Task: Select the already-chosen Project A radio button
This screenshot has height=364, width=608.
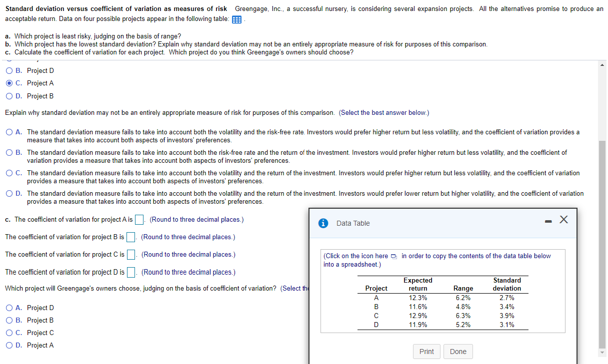Action: tap(8, 83)
